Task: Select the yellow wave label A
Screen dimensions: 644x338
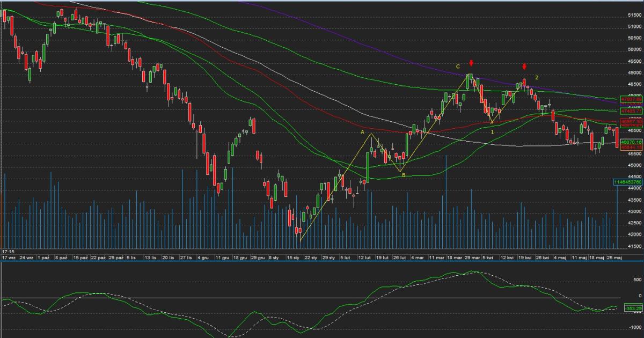Action: pos(362,132)
